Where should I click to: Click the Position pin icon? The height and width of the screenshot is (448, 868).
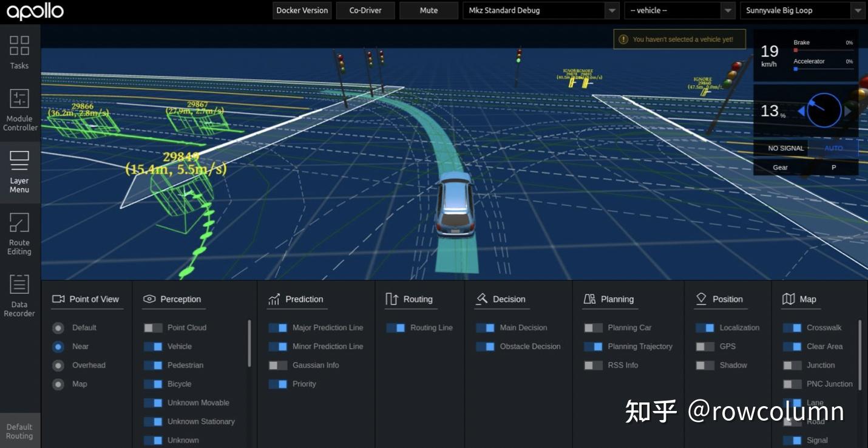pyautogui.click(x=701, y=299)
